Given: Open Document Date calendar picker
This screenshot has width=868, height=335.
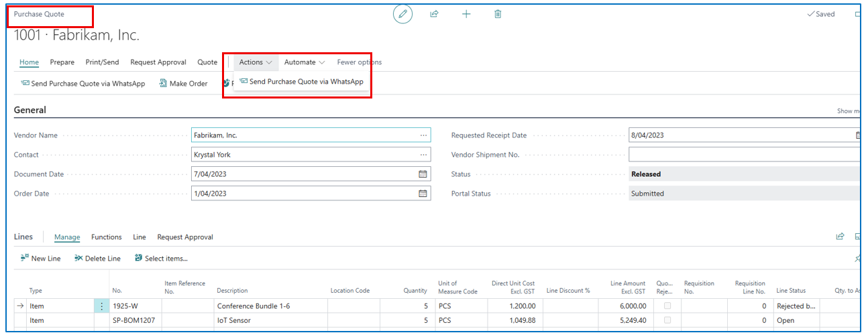Looking at the screenshot, I should tap(423, 174).
